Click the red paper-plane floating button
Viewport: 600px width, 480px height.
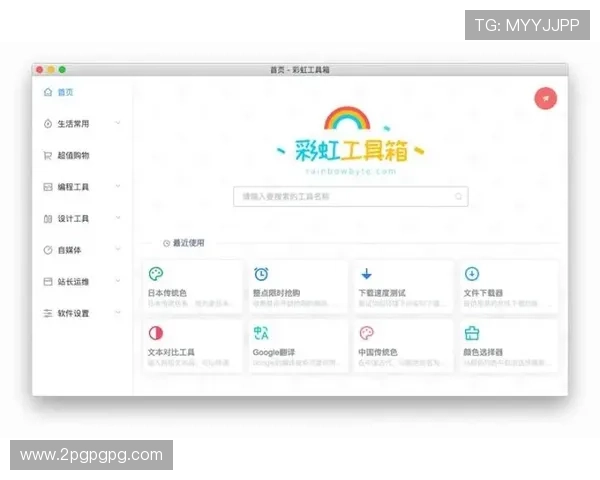click(x=546, y=98)
